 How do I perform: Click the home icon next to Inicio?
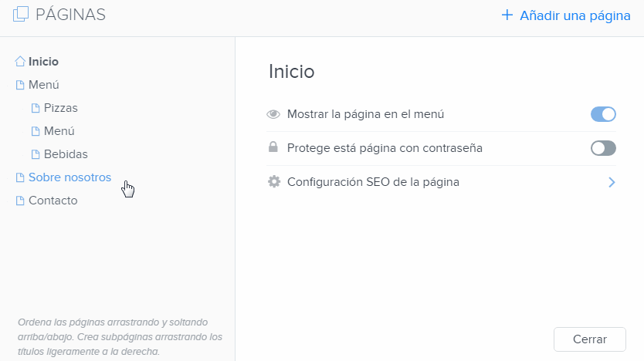(20, 62)
